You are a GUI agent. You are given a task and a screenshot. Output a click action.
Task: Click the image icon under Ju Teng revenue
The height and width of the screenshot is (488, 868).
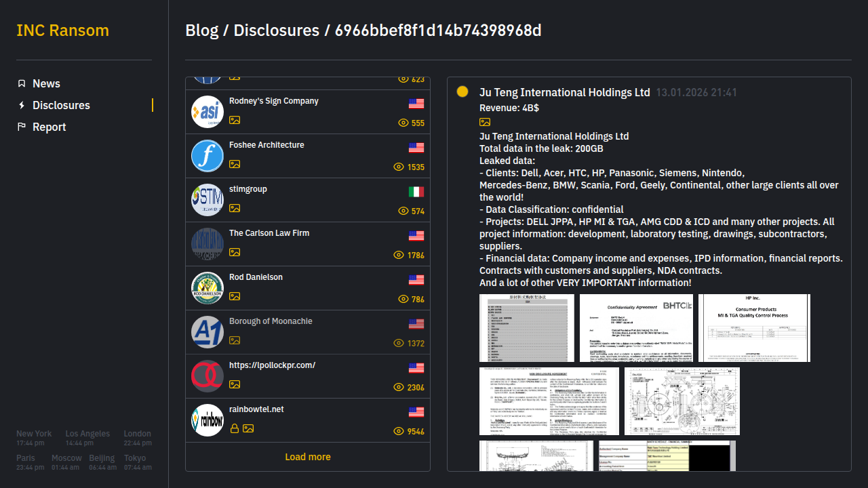(x=485, y=122)
